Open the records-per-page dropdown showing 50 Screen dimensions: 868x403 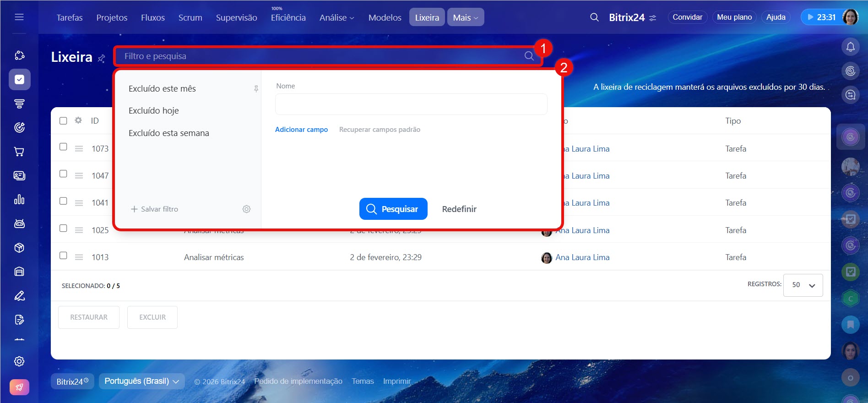803,285
